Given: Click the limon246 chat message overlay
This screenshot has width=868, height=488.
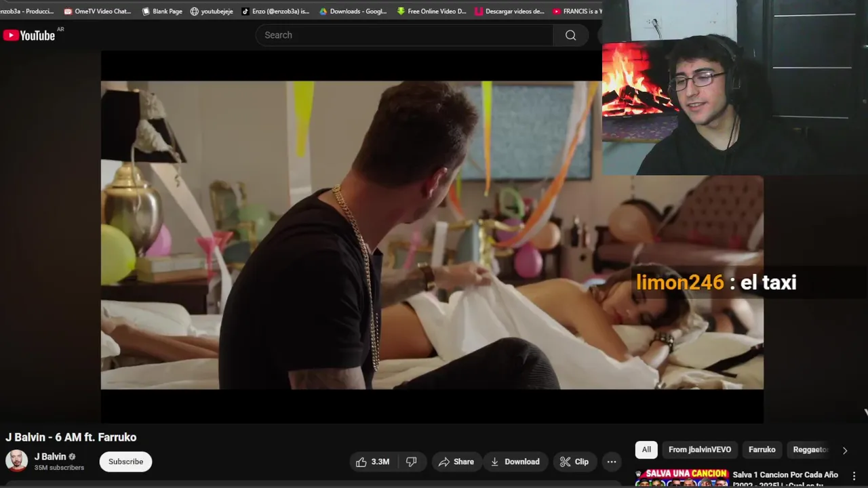Looking at the screenshot, I should pos(716,282).
